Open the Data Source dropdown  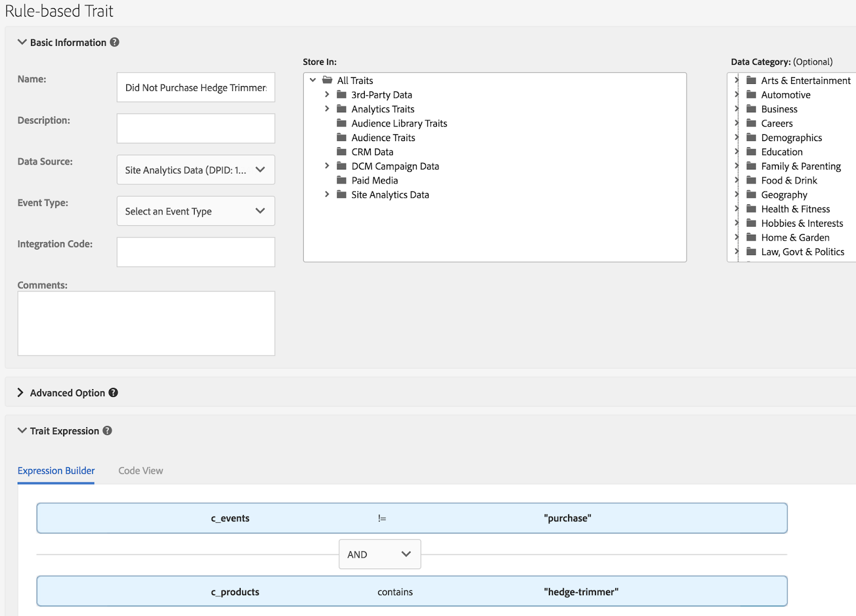pos(196,170)
